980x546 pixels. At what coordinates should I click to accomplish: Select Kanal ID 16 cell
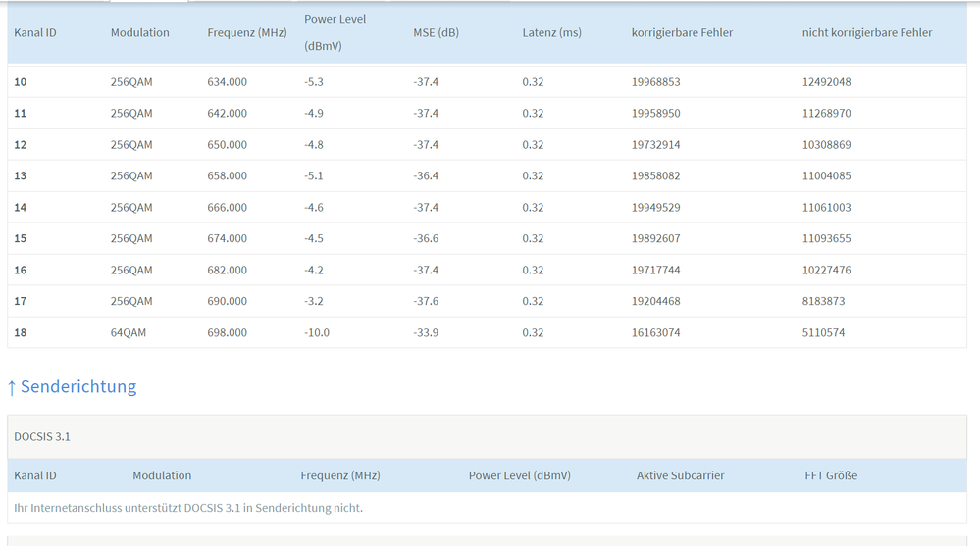[x=20, y=270]
